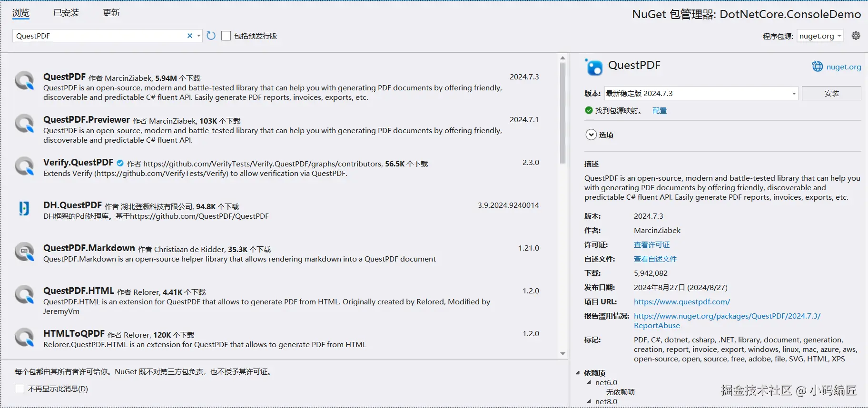868x408 pixels.
Task: Click the DH.QuestPDF package icon
Action: 24,208
